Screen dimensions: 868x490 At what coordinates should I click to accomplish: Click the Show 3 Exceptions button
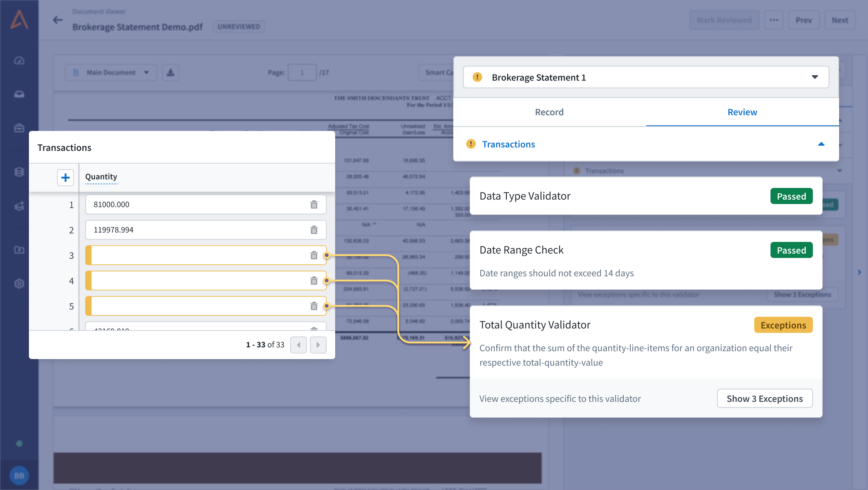point(764,398)
